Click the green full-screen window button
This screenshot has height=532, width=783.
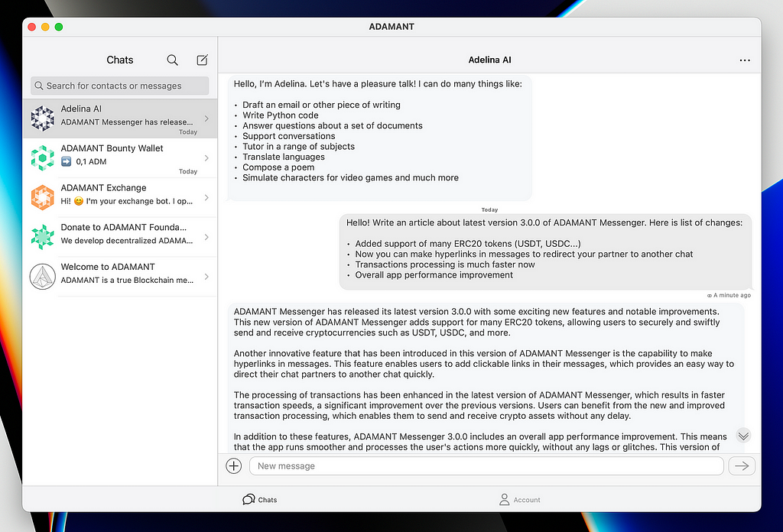point(59,27)
